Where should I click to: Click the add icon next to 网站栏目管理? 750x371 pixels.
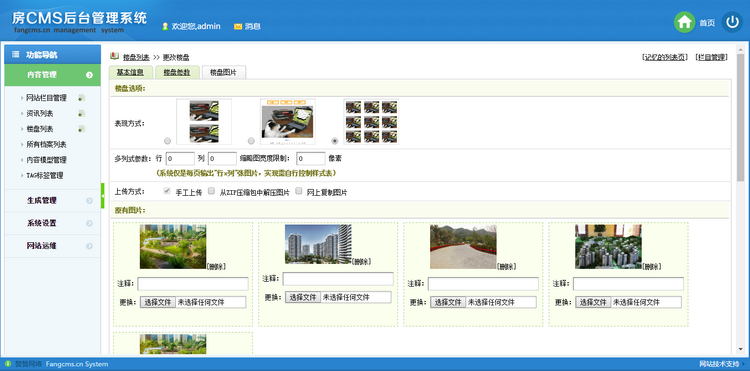pos(82,98)
